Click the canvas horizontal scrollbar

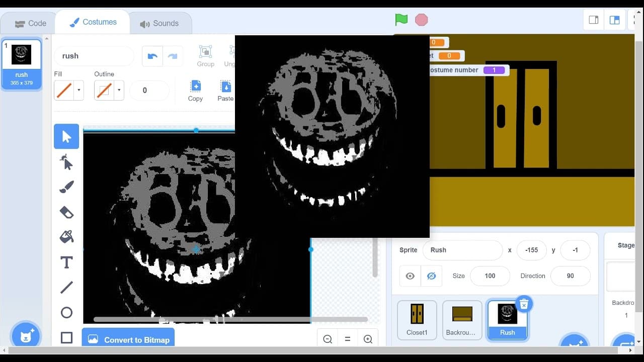coord(230,319)
